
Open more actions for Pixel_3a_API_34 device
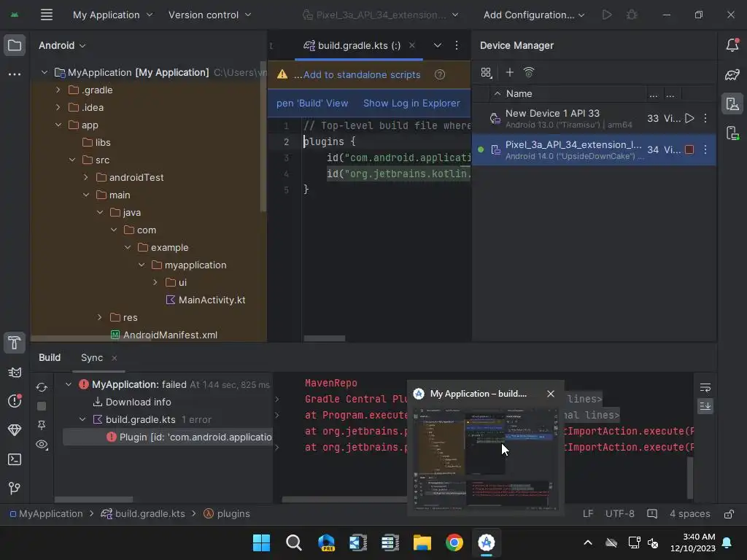coord(705,149)
